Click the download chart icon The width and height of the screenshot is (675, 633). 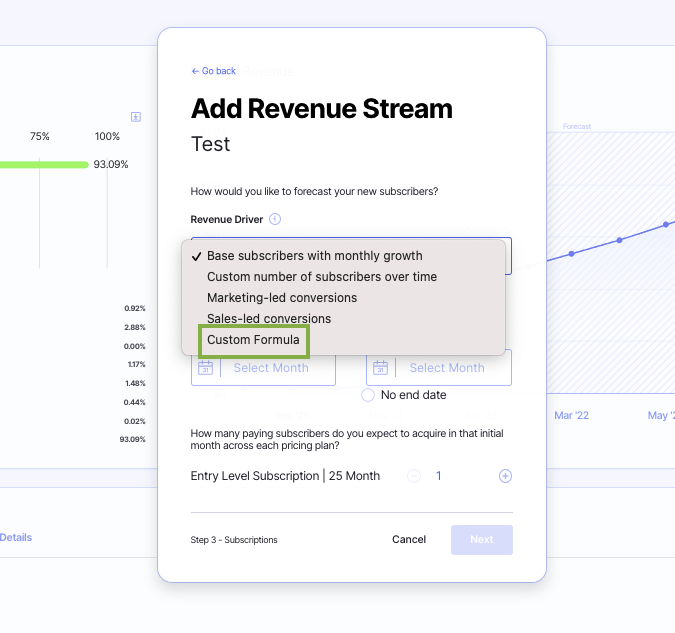coord(136,117)
